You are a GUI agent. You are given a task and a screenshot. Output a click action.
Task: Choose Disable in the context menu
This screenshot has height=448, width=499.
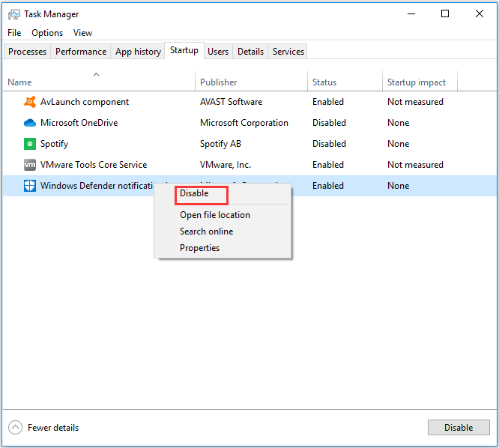coord(194,193)
